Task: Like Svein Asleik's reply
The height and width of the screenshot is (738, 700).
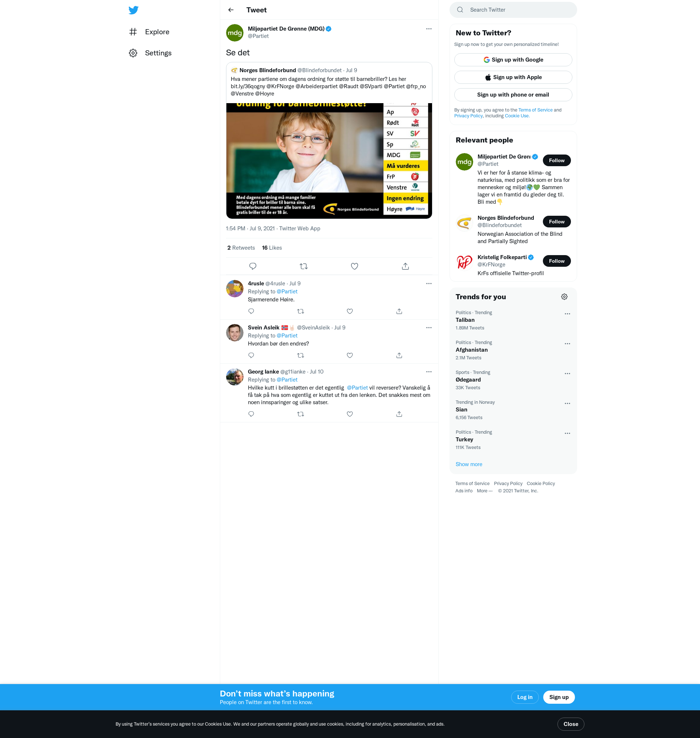Action: point(350,355)
